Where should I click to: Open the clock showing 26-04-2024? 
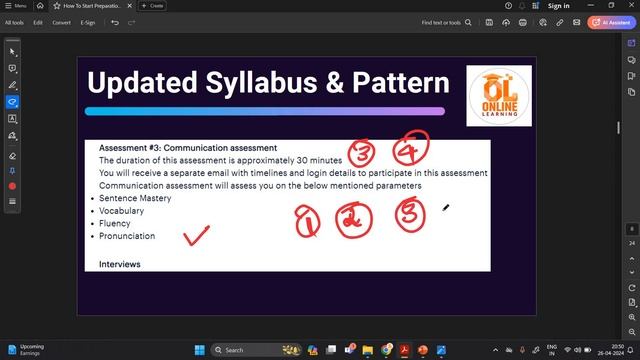coord(611,350)
